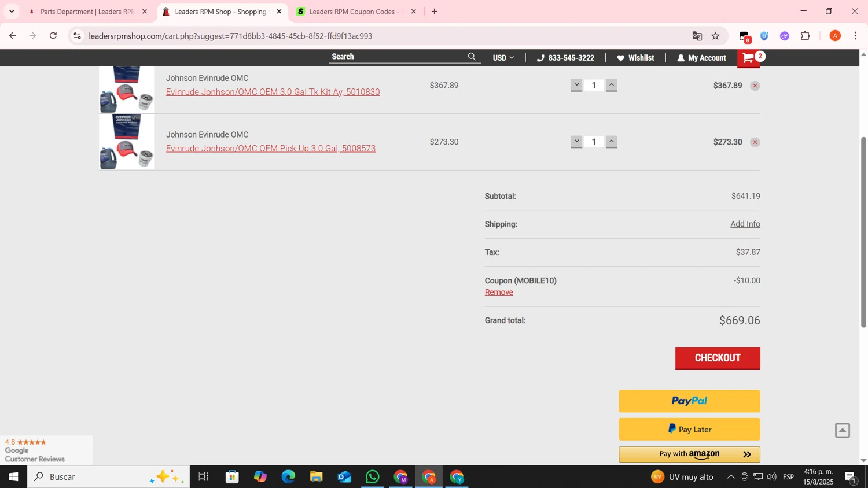Click ESP language indicator in tray
The width and height of the screenshot is (868, 488).
pyautogui.click(x=788, y=477)
